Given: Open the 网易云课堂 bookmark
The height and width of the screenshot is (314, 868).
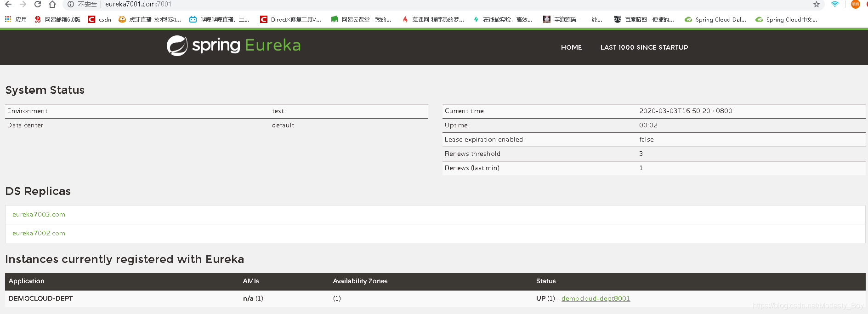Looking at the screenshot, I should click(x=361, y=19).
